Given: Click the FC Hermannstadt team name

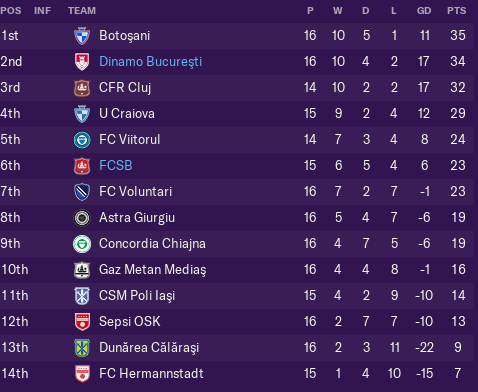Looking at the screenshot, I should (x=151, y=374).
